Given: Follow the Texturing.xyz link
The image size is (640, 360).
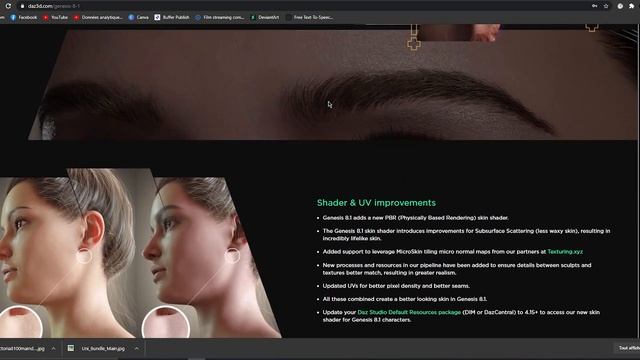Looking at the screenshot, I should (565, 252).
